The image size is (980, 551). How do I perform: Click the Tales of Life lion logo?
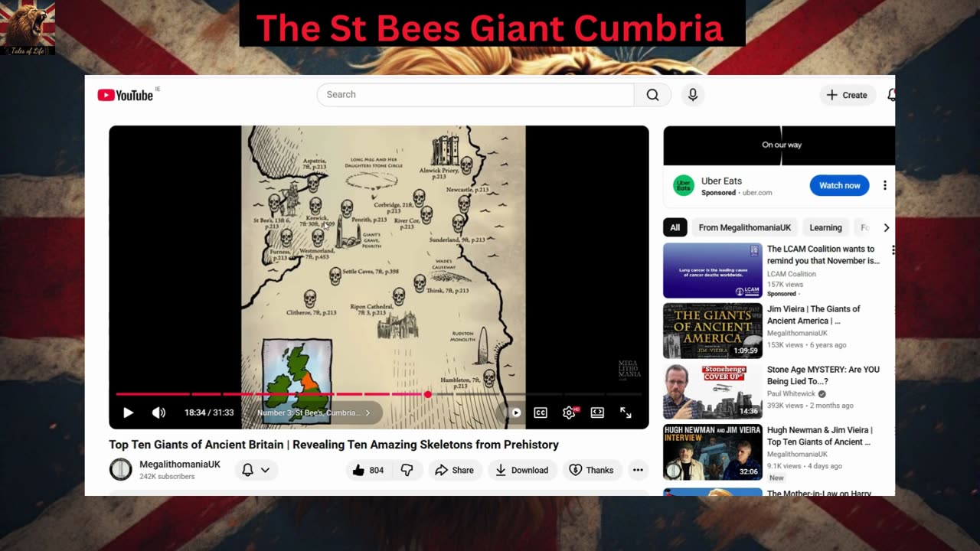pos(28,28)
